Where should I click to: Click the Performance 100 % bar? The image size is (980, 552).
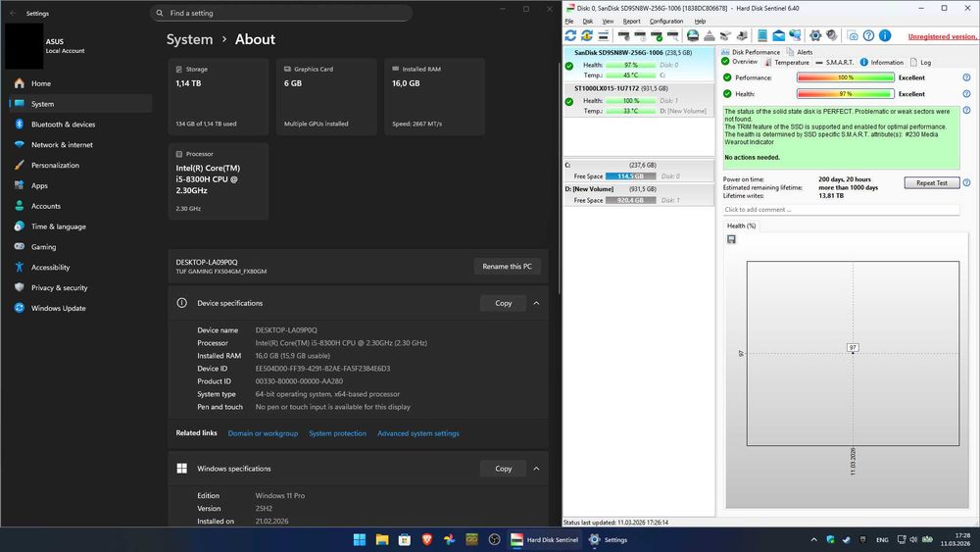tap(845, 77)
